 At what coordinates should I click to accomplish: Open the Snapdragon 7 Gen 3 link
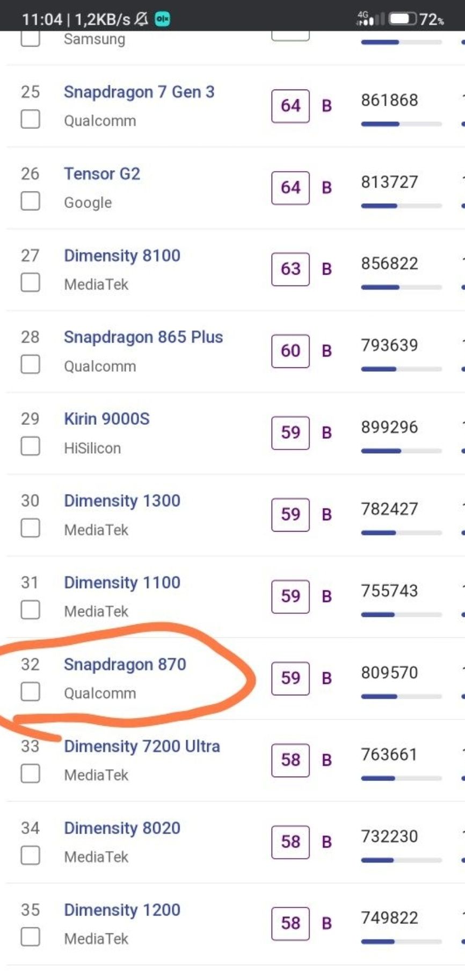tap(139, 92)
